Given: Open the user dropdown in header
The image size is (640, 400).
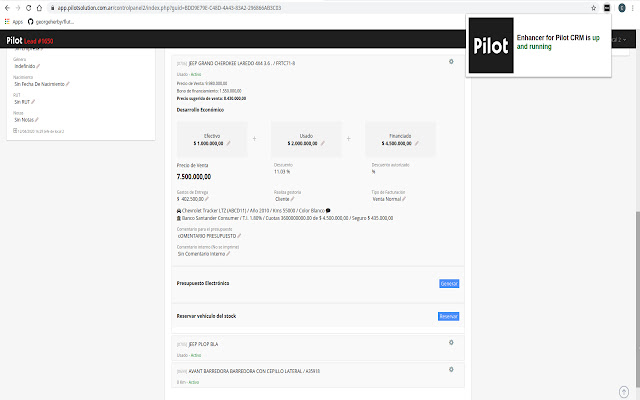Looking at the screenshot, I should (620, 40).
